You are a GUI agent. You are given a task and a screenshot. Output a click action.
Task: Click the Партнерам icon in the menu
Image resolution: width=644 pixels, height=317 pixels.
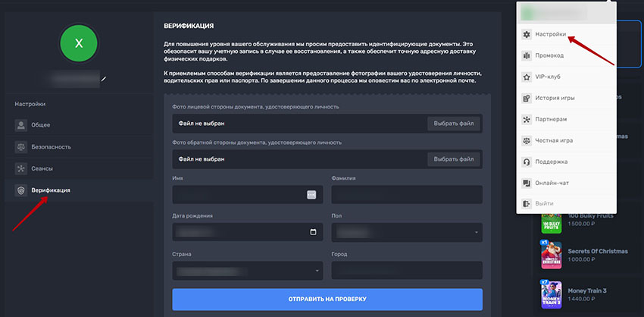point(526,119)
